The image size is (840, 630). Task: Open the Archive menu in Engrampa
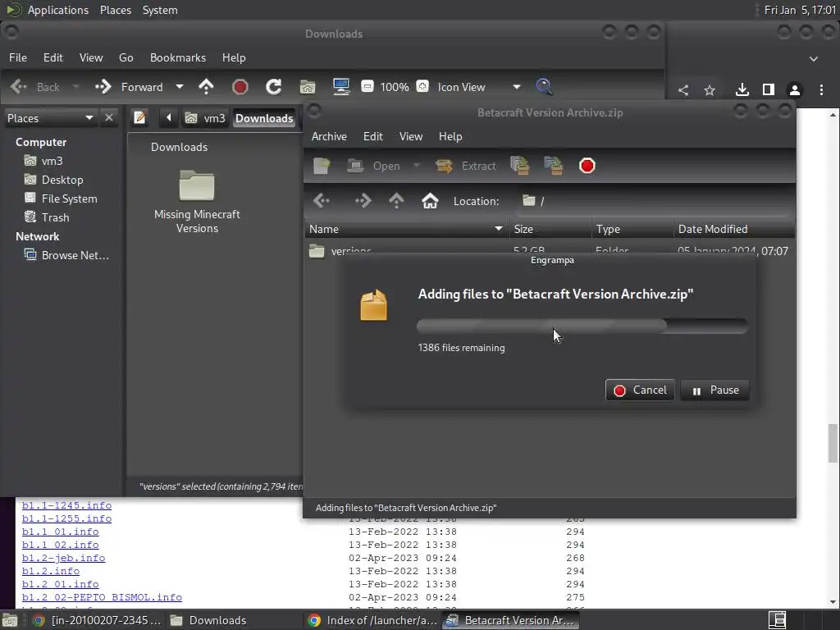click(329, 137)
